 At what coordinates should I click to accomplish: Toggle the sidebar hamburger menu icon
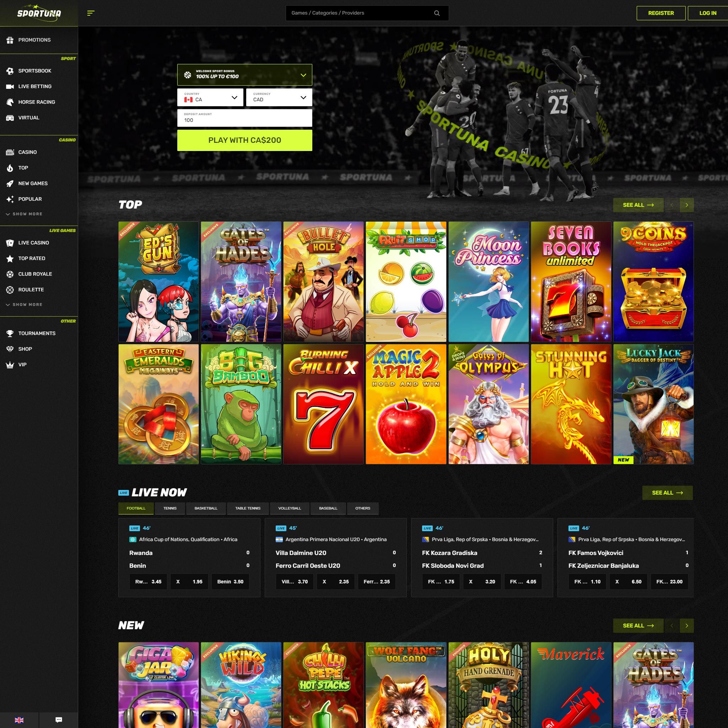pyautogui.click(x=91, y=13)
